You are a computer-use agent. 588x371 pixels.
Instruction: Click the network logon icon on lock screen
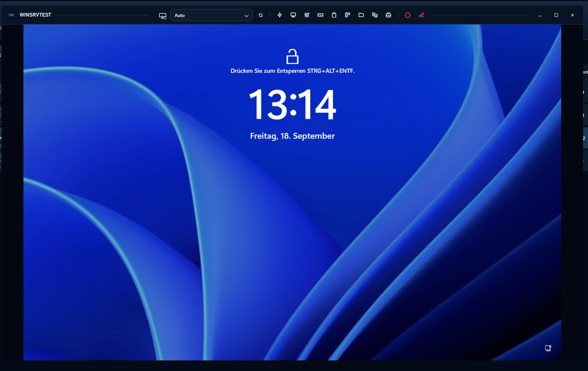(x=548, y=348)
